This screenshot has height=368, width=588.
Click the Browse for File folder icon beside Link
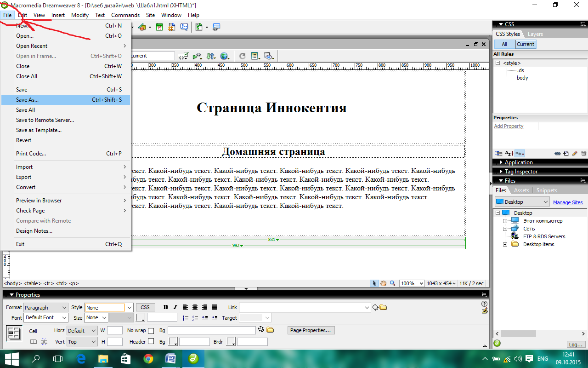point(383,307)
